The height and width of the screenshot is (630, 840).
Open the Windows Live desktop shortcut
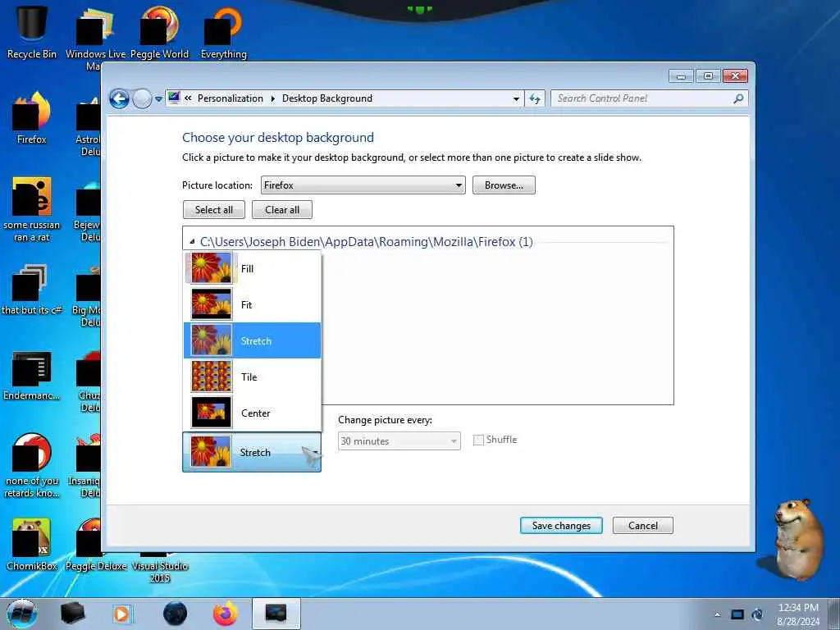95,38
